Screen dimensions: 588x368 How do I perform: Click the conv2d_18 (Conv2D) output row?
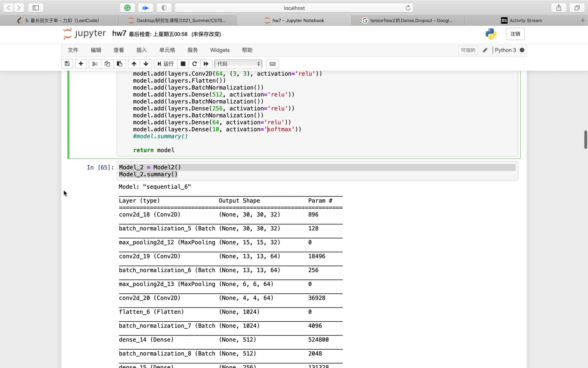(x=231, y=214)
